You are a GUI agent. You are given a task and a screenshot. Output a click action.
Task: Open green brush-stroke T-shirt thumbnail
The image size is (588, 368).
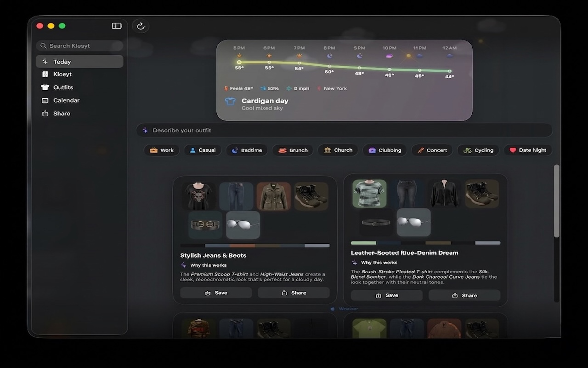pos(369,194)
